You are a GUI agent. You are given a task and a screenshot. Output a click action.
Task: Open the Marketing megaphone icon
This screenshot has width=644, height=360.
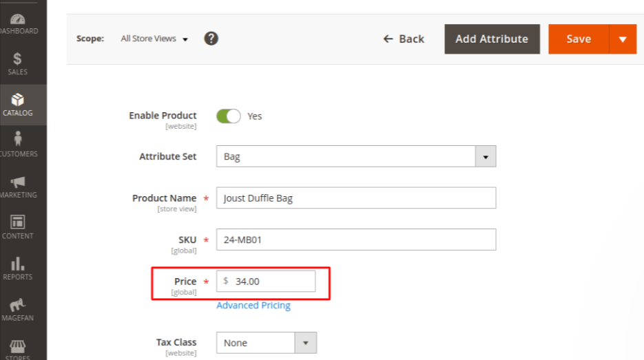pos(18,182)
